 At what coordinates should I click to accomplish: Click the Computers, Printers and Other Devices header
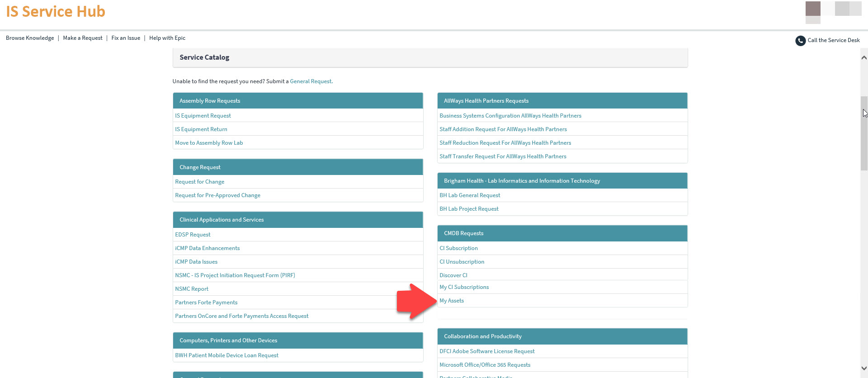(298, 340)
